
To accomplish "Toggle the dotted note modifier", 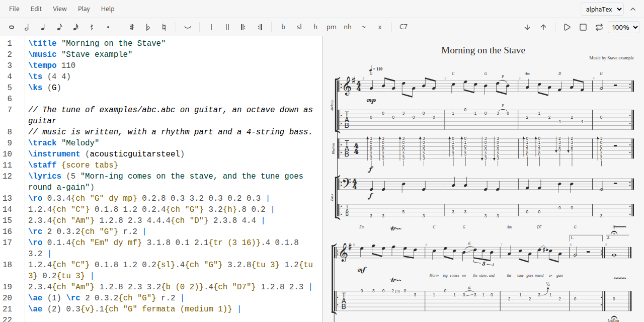I will pyautogui.click(x=108, y=27).
